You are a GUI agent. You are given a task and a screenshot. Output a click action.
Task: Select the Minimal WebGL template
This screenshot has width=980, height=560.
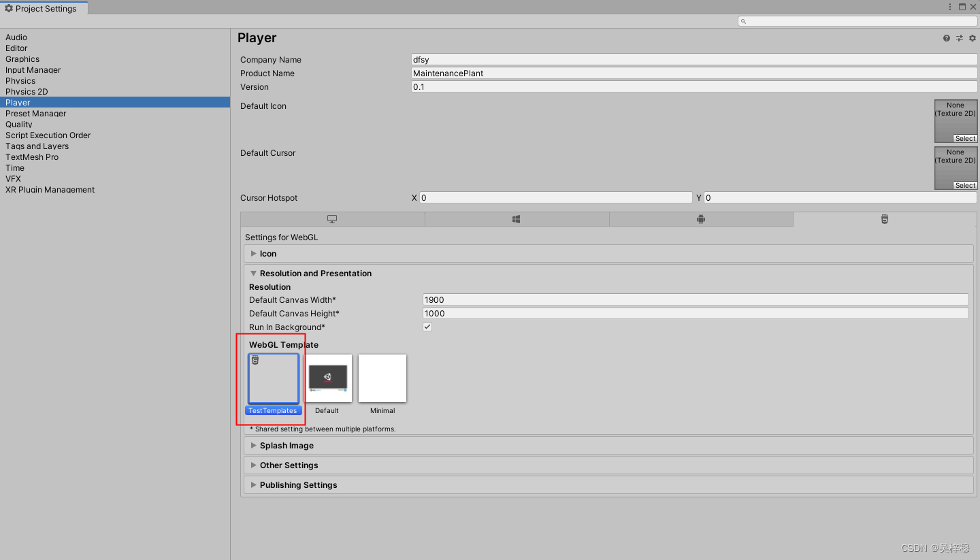(382, 378)
